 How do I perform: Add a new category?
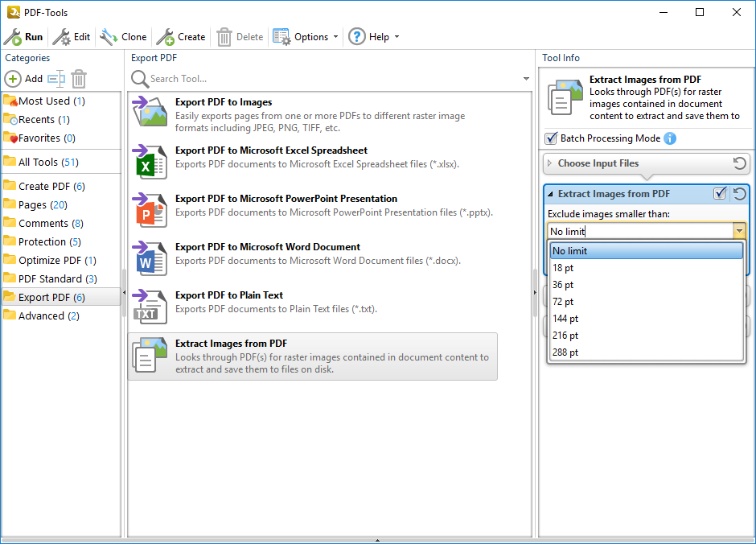24,79
